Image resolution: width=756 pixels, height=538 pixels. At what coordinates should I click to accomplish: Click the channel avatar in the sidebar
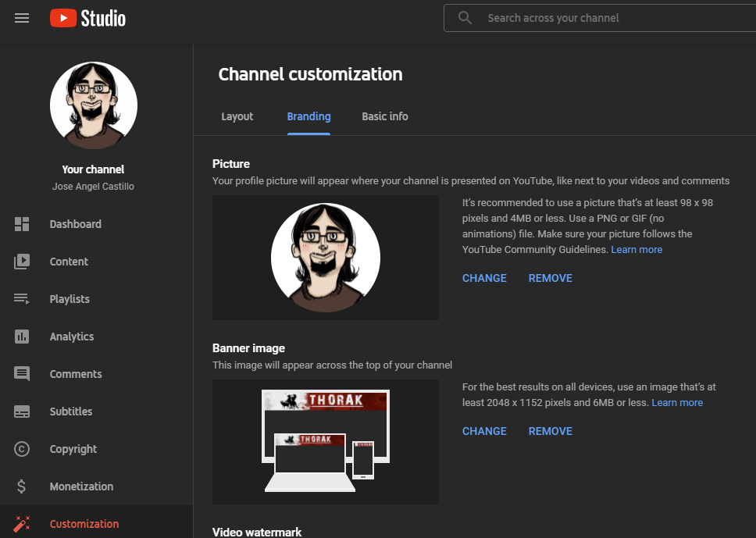point(94,105)
